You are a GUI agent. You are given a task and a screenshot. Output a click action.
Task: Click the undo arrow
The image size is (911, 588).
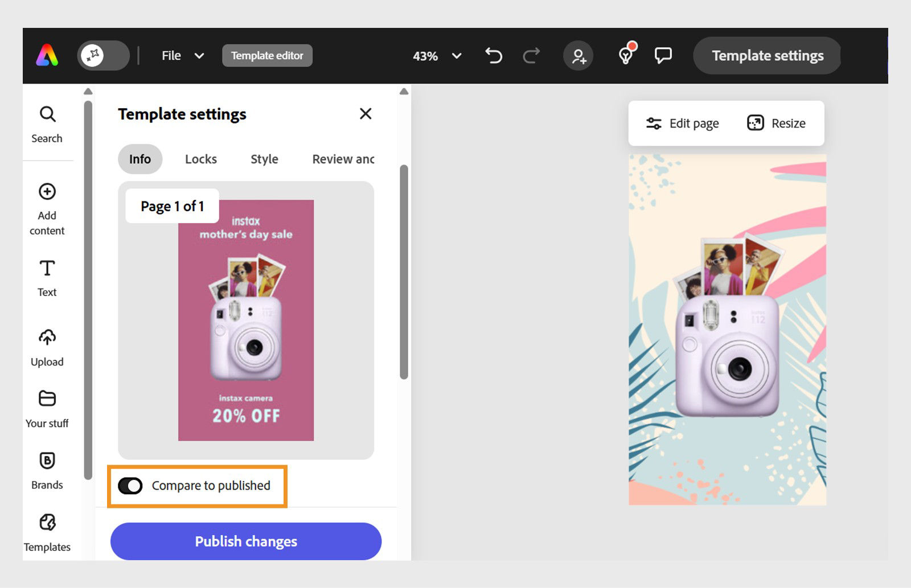(494, 56)
